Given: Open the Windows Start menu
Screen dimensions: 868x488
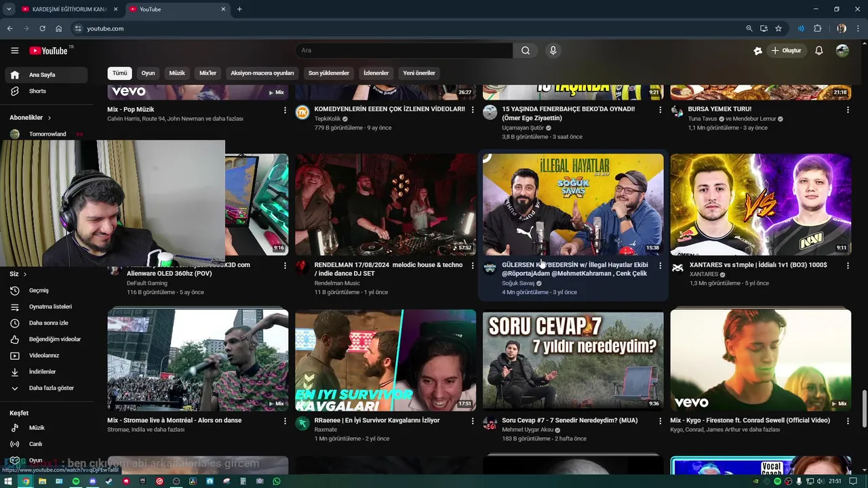Looking at the screenshot, I should (8, 481).
